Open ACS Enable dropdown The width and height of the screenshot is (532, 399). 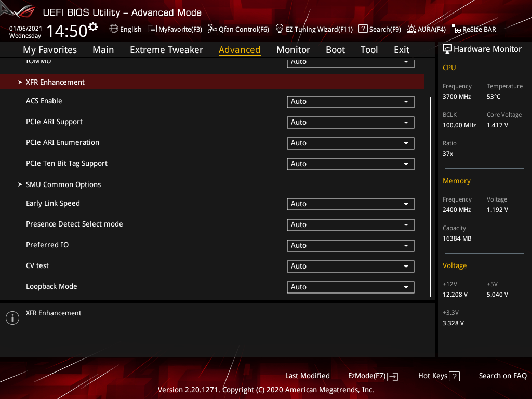coord(351,101)
